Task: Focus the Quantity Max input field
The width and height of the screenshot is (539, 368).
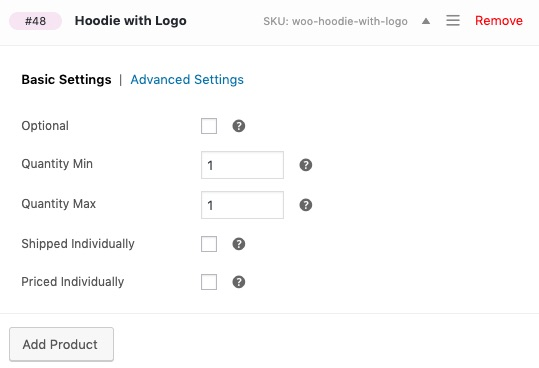Action: [242, 205]
